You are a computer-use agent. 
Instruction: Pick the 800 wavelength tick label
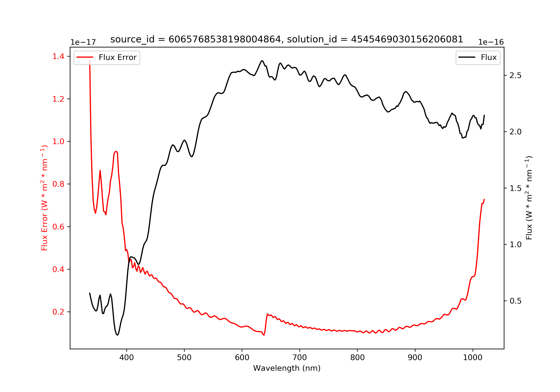358,357
